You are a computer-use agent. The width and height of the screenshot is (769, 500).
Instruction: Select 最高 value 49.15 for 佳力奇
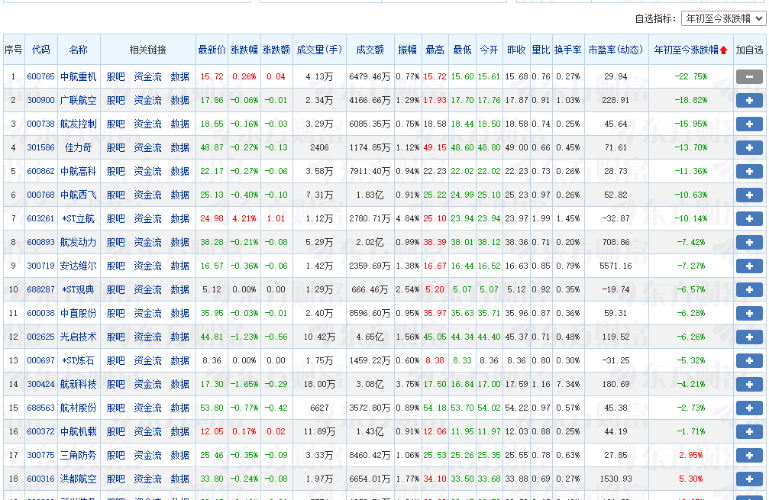(x=435, y=148)
